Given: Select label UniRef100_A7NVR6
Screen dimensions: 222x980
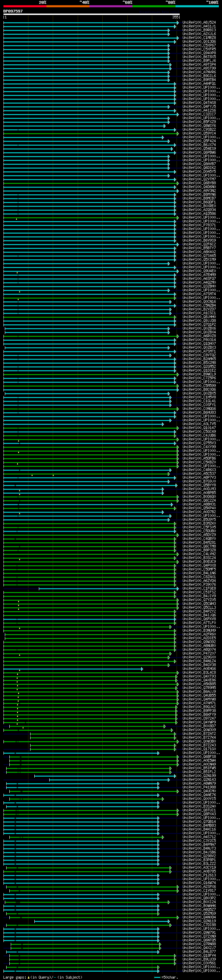Looking at the screenshot, I should click(x=199, y=72).
